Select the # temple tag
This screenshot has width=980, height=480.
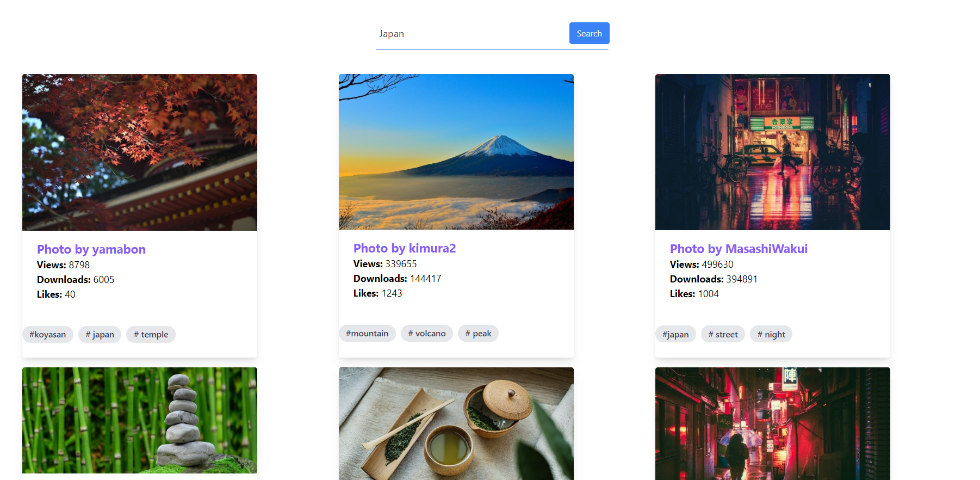tap(151, 334)
